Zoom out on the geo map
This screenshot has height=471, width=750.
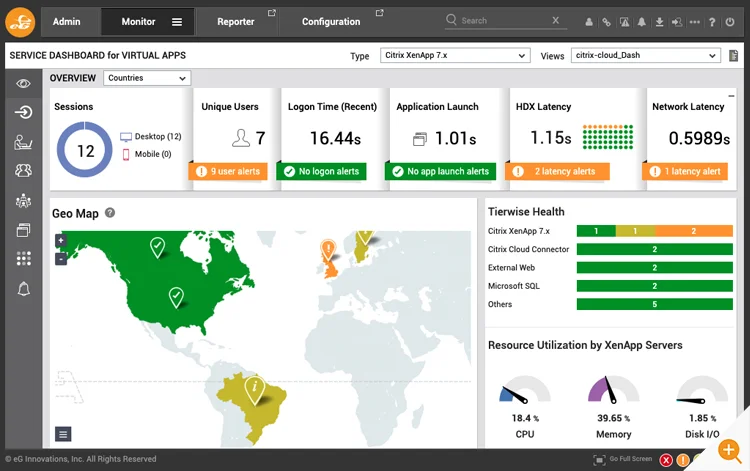tap(61, 259)
